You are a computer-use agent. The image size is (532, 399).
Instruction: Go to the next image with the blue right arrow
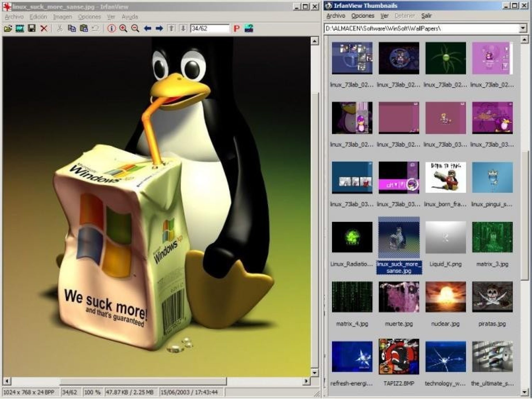coord(159,29)
